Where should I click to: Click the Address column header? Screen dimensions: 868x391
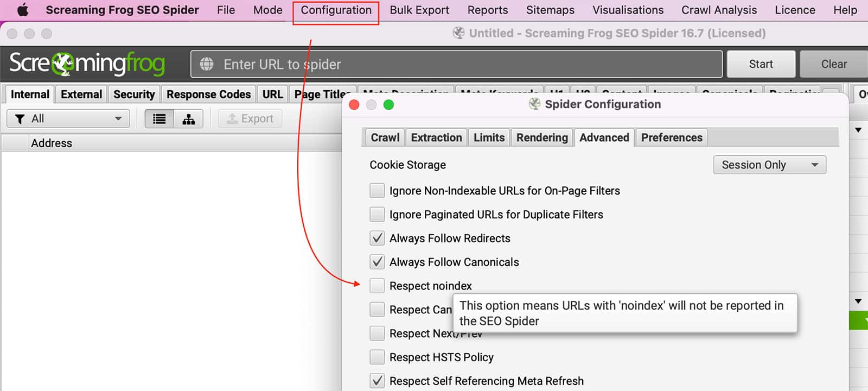click(184, 143)
